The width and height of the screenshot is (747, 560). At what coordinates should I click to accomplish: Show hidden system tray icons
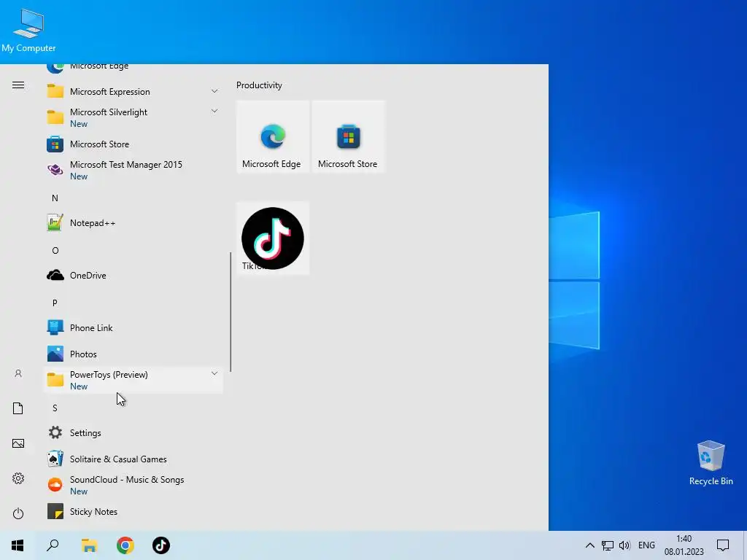[589, 545]
